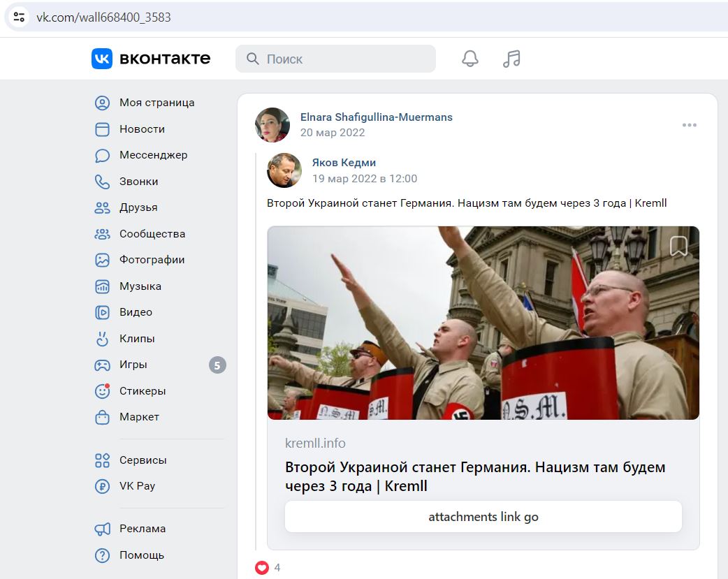Click Яков Кедми's avatar photo
Screen dimensions: 728x579
click(x=284, y=170)
